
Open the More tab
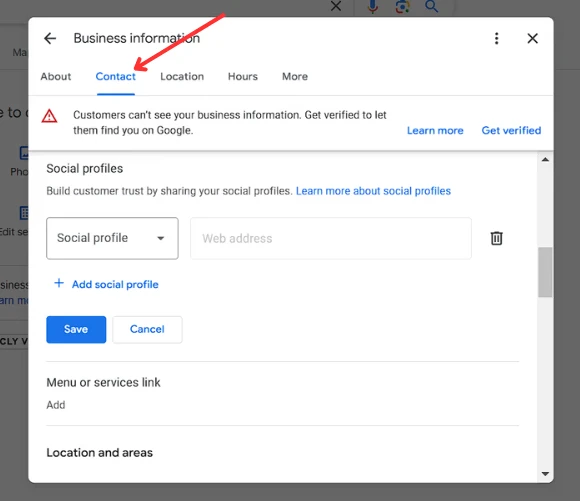(x=295, y=77)
